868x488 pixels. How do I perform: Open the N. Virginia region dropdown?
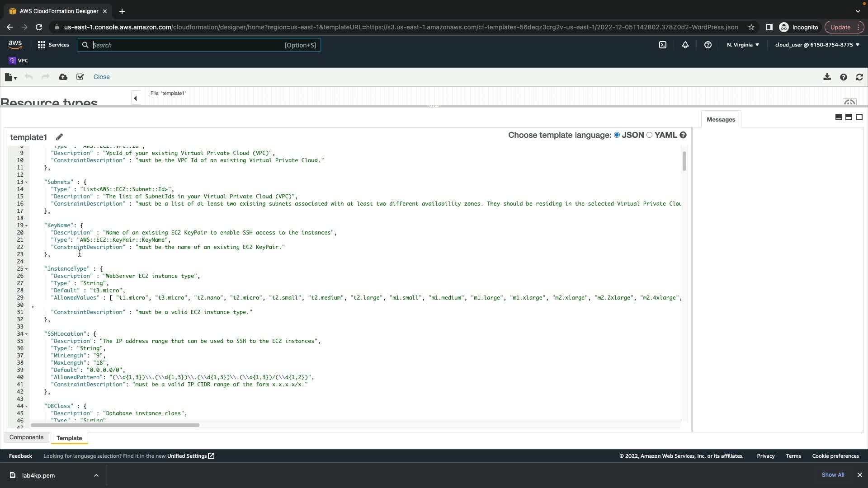coord(743,45)
